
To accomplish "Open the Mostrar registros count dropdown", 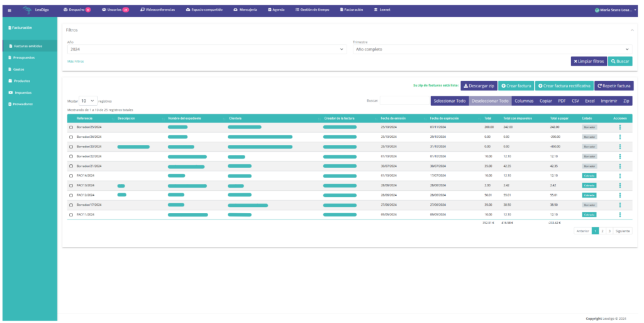I will 87,101.
